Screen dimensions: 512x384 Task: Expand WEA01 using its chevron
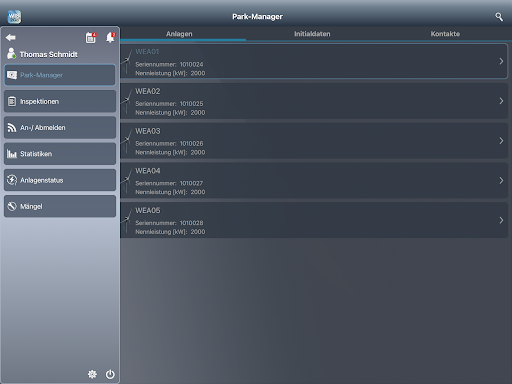tap(501, 61)
